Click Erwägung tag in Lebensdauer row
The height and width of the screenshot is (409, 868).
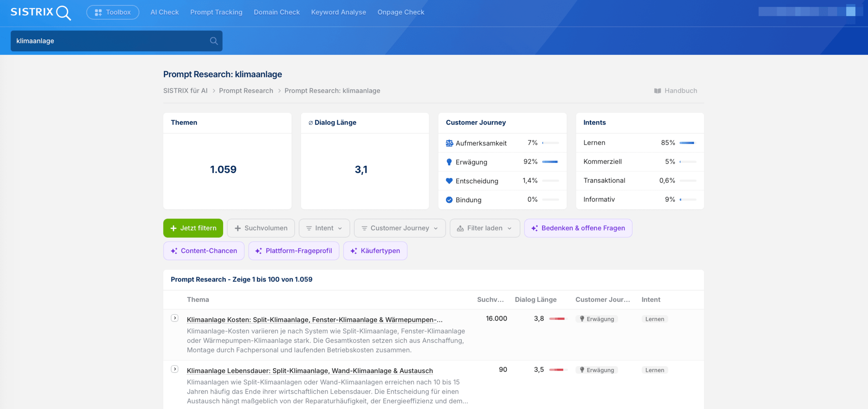coord(597,370)
